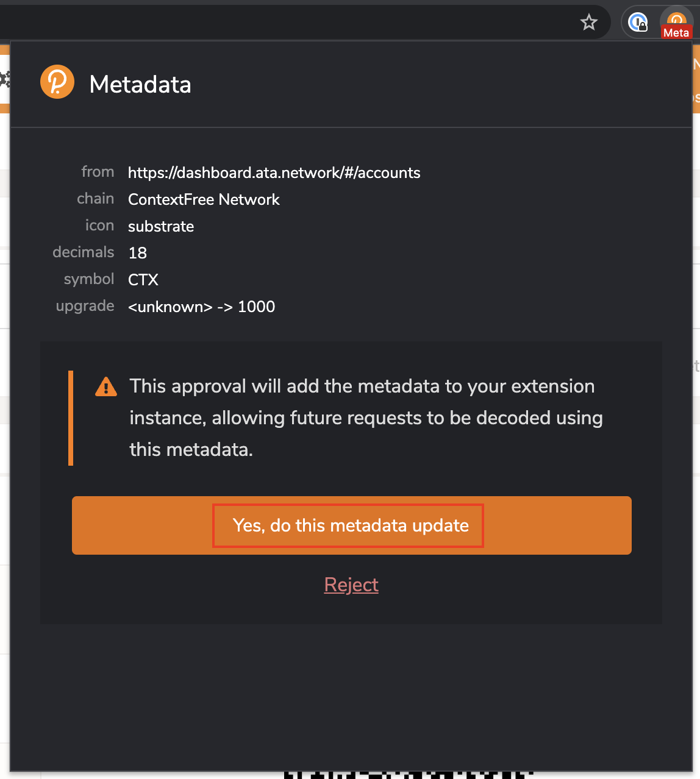This screenshot has width=700, height=779.
Task: Click the Metadata popup title
Action: click(x=140, y=84)
